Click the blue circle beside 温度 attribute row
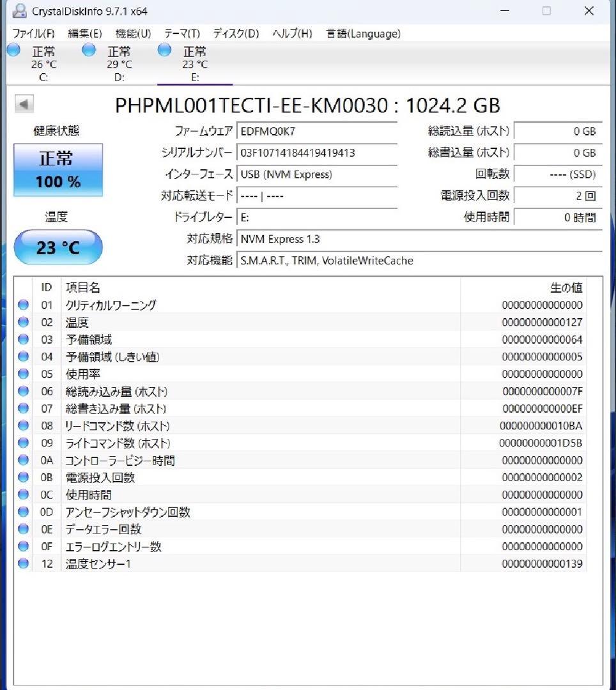Screen dimensions: 616x690 click(23, 322)
